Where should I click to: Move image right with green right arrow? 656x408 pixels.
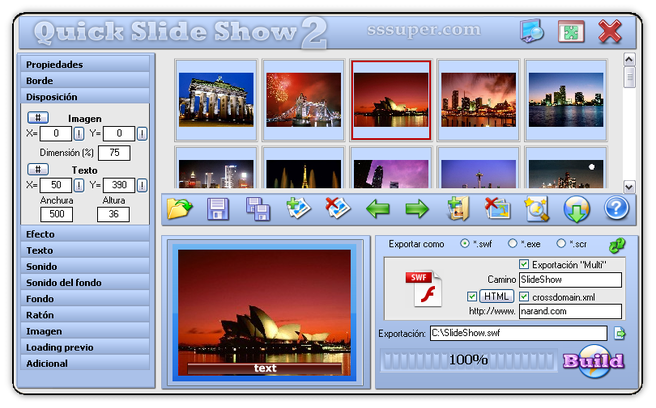pyautogui.click(x=417, y=209)
